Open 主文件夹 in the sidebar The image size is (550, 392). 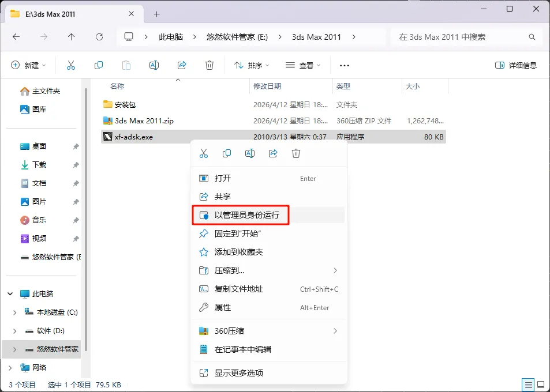[x=42, y=91]
